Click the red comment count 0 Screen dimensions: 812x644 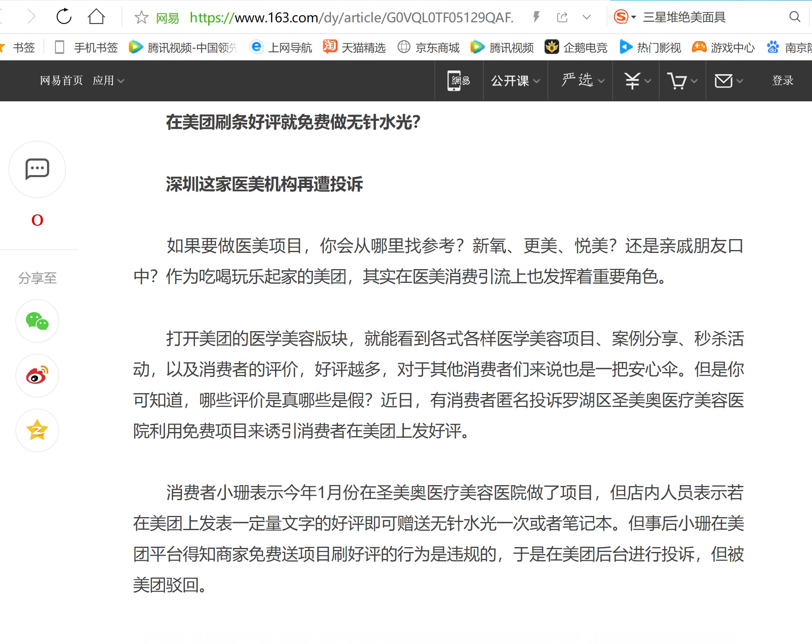(37, 220)
